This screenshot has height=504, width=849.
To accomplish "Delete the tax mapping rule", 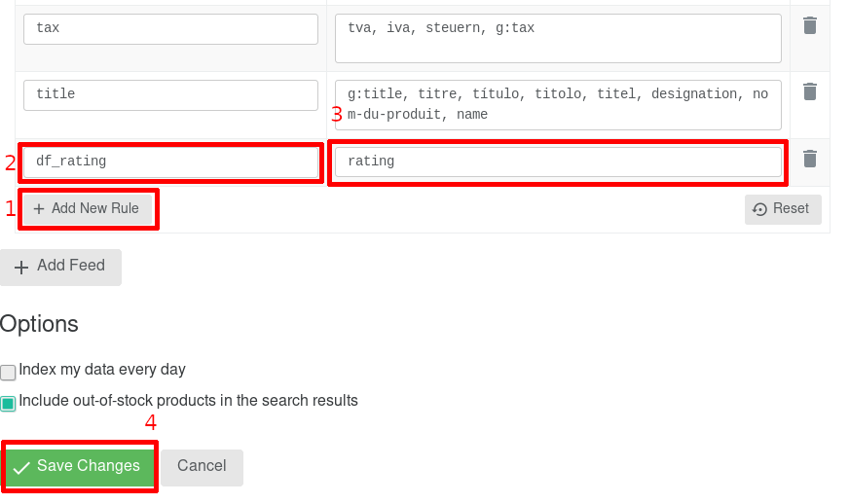I will pos(809,26).
